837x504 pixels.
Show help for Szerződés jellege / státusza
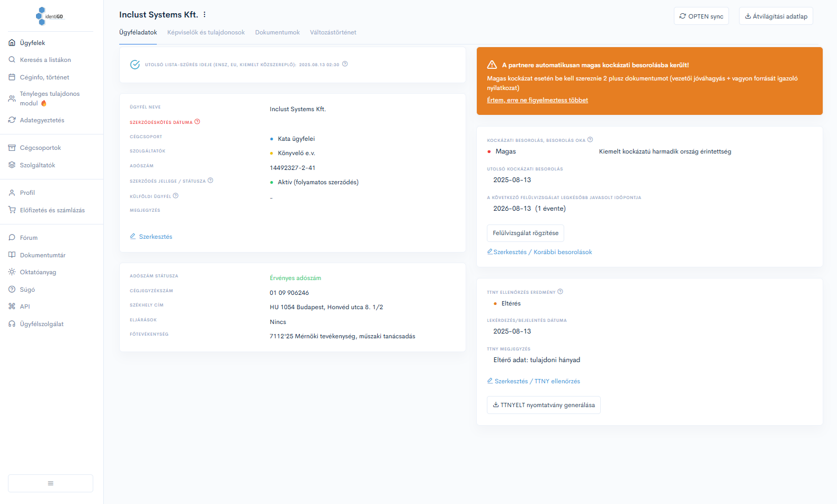pyautogui.click(x=210, y=181)
